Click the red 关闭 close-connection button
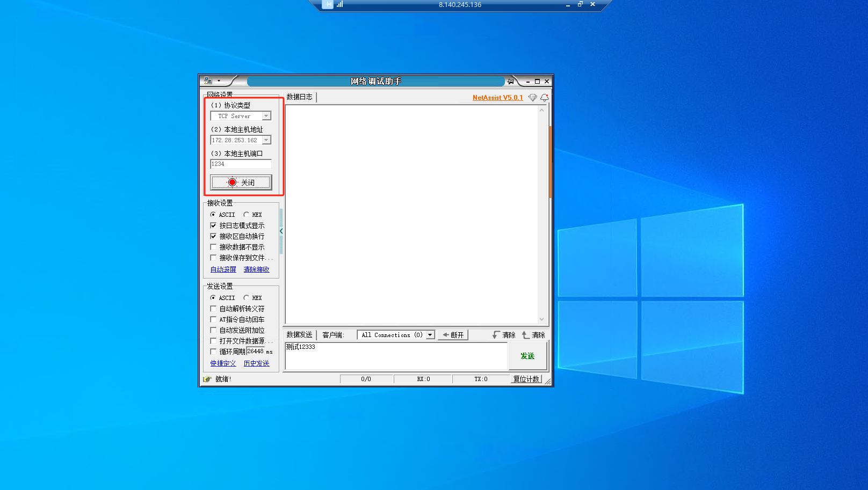The height and width of the screenshot is (490, 868). 241,182
